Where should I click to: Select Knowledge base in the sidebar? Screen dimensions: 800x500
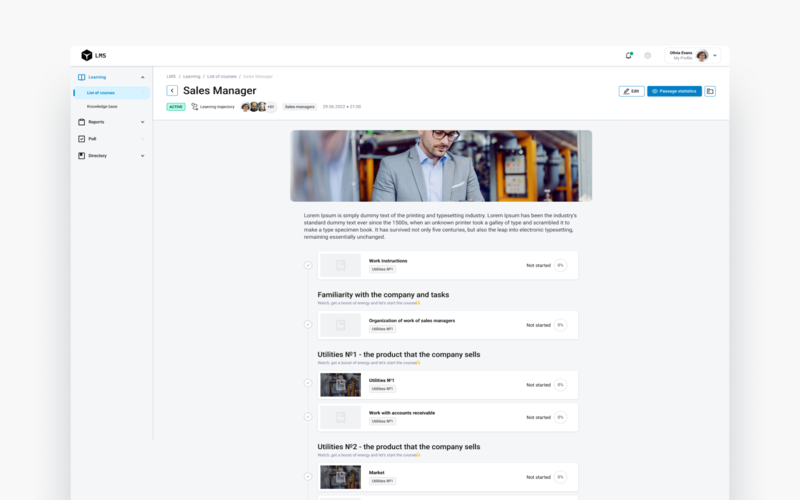pos(102,106)
